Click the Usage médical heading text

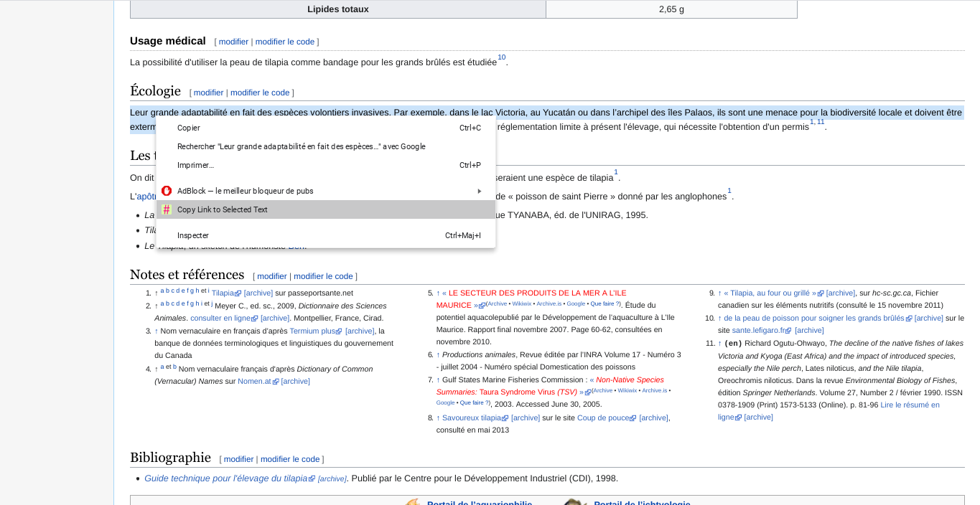pyautogui.click(x=168, y=41)
